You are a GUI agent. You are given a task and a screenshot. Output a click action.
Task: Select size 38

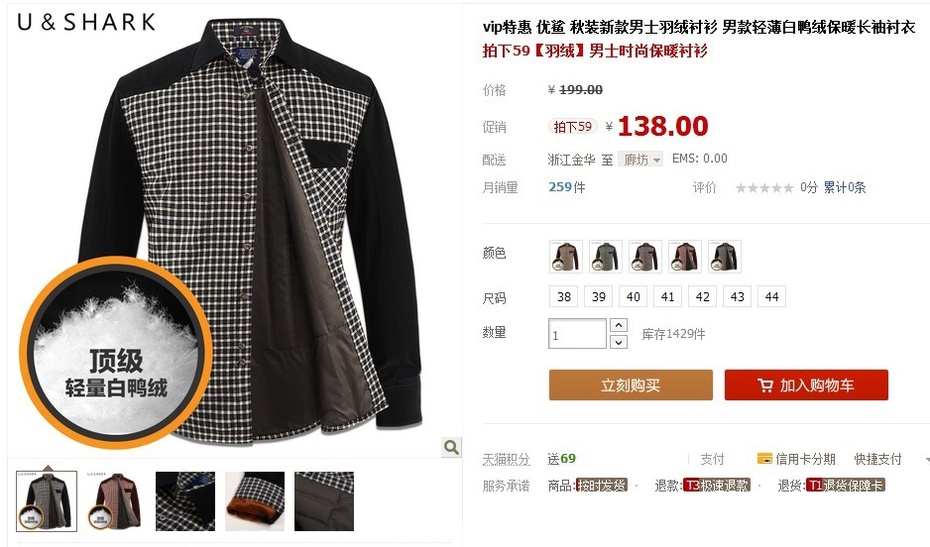tap(564, 297)
